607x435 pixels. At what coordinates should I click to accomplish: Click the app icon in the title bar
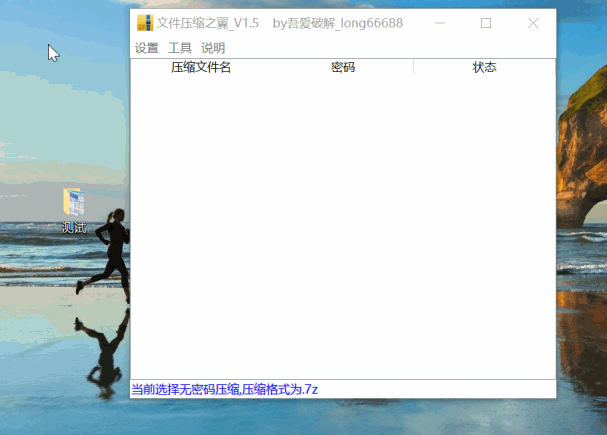(145, 23)
